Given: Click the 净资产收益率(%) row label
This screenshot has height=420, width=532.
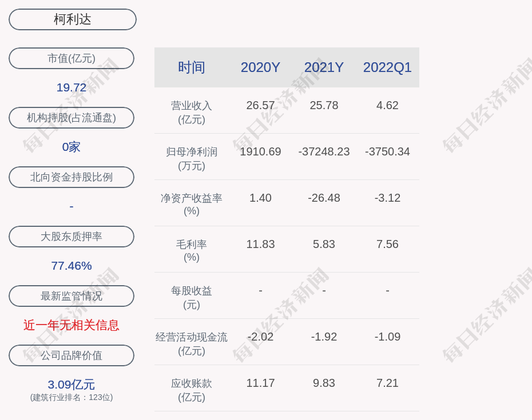Looking at the screenshot, I should pos(192,205).
